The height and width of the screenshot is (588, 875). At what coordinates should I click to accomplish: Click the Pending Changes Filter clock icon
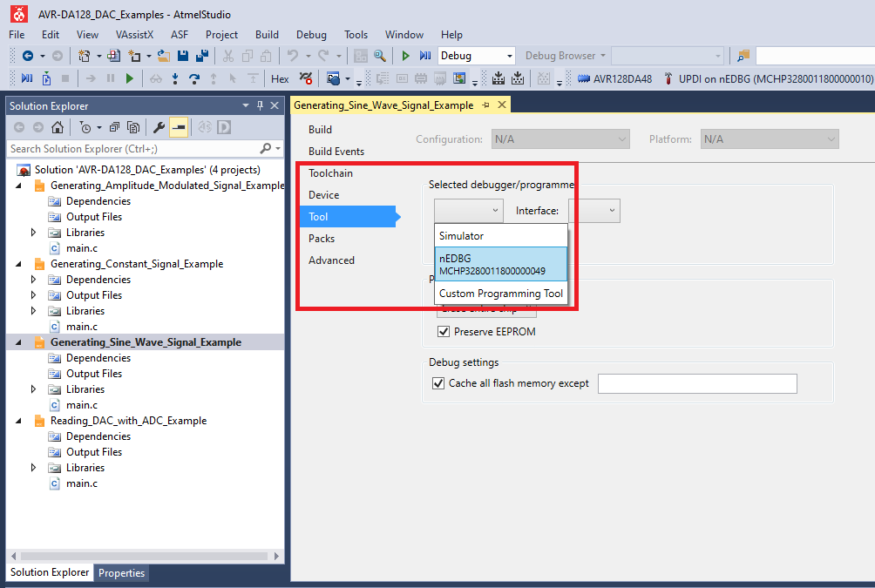85,128
